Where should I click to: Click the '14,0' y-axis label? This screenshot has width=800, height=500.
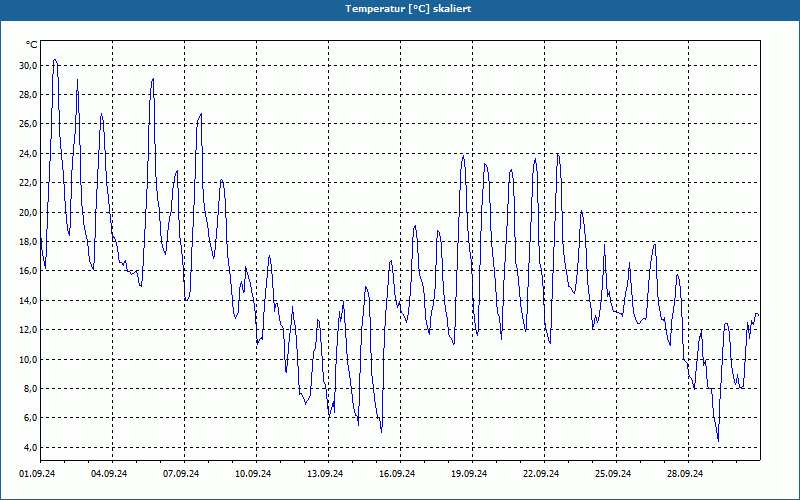click(28, 301)
